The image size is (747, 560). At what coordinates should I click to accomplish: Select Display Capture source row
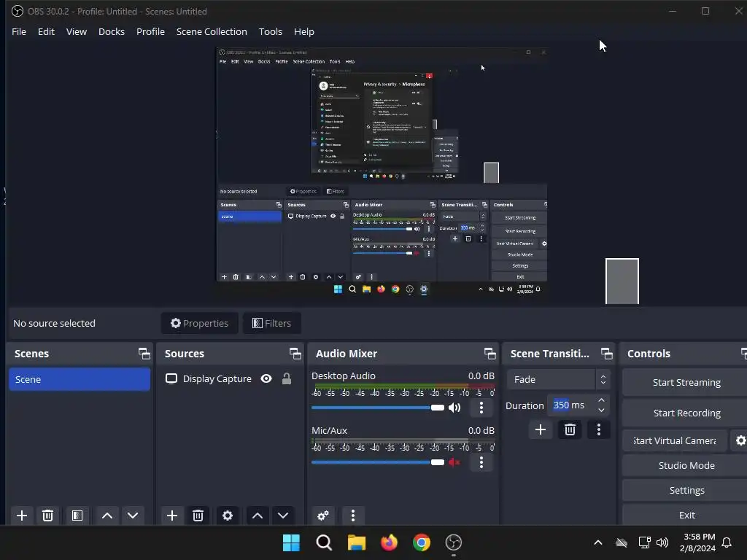pyautogui.click(x=230, y=378)
